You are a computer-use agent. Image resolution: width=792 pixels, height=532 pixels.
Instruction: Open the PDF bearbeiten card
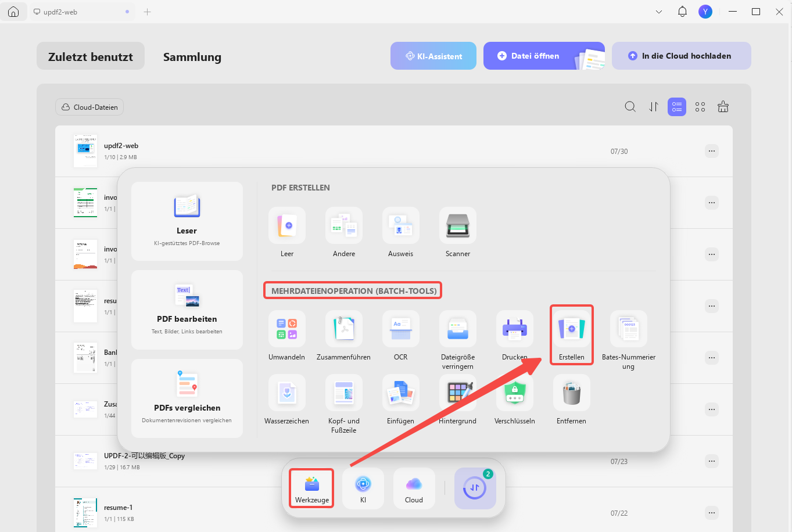(187, 310)
